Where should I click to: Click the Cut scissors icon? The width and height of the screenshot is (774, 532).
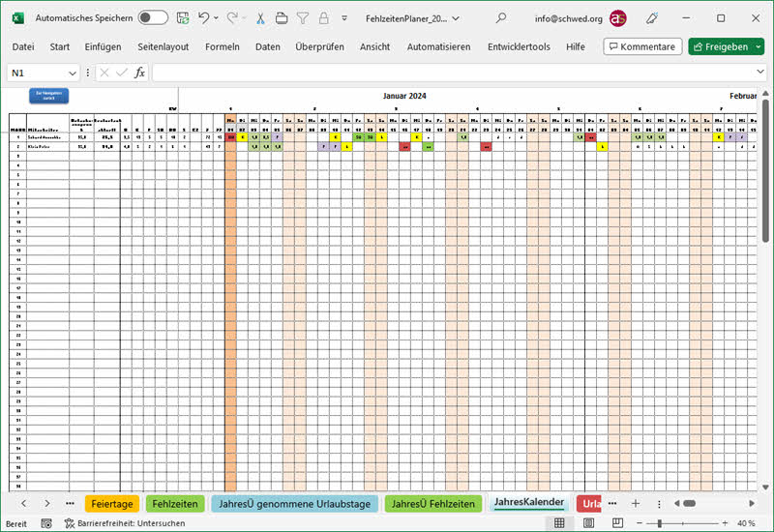click(x=259, y=17)
